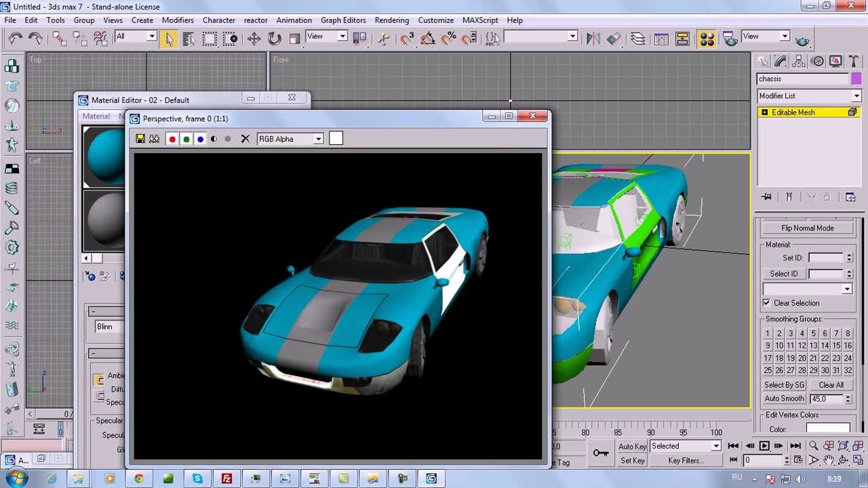
Task: Open the Material Editor toolbar icon
Action: 707,39
